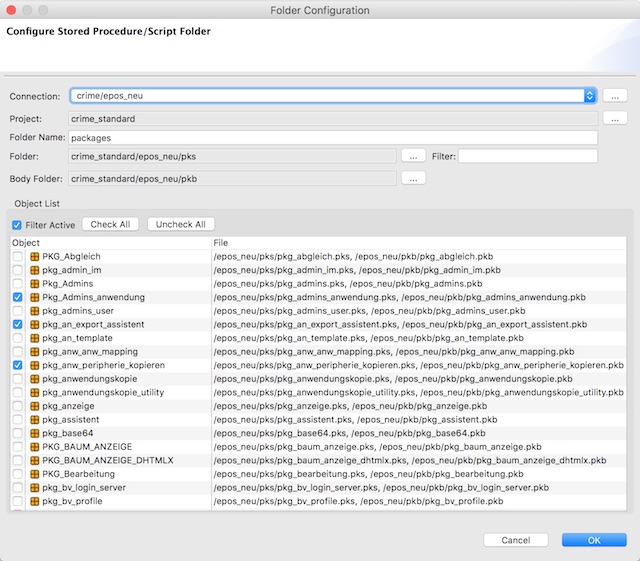Uncheck the Pkg_Admins_anwendung checkbox

pyautogui.click(x=18, y=297)
